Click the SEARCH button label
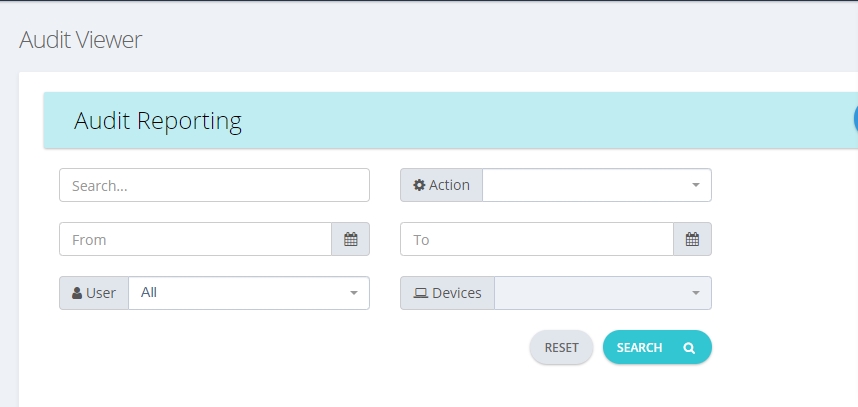The width and height of the screenshot is (858, 407). [639, 347]
